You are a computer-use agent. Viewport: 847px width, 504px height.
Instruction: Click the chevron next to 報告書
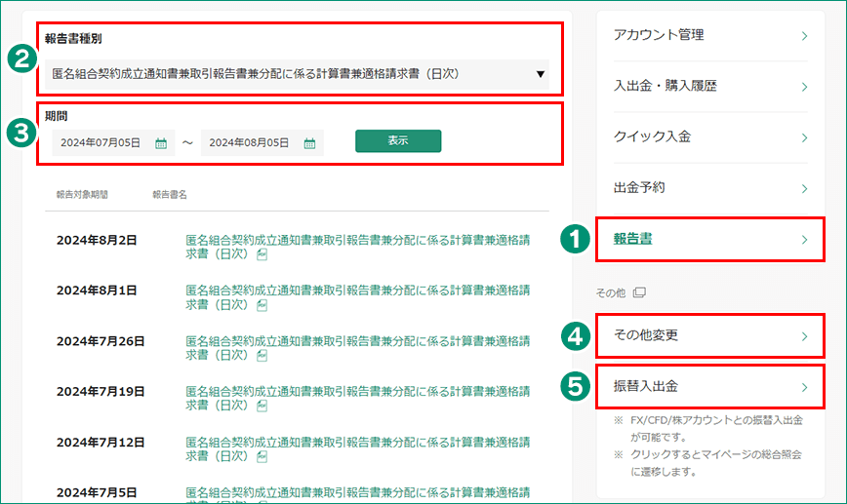804,240
